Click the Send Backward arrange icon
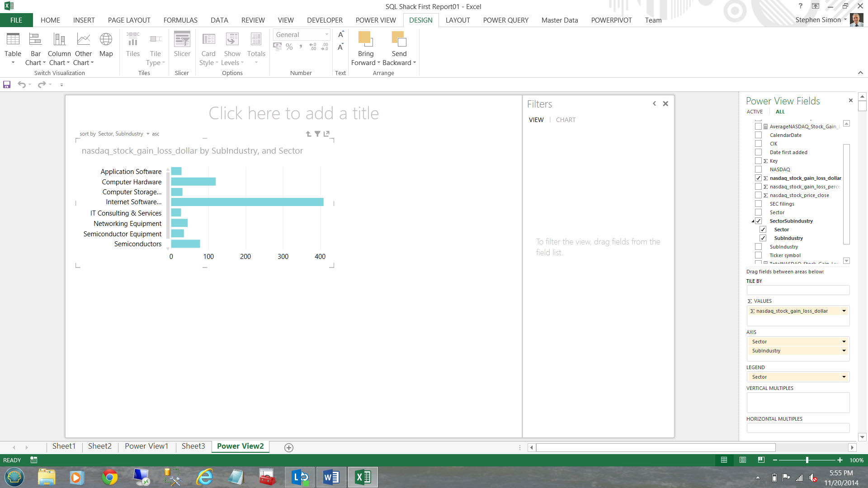Image resolution: width=868 pixels, height=488 pixels. tap(399, 40)
